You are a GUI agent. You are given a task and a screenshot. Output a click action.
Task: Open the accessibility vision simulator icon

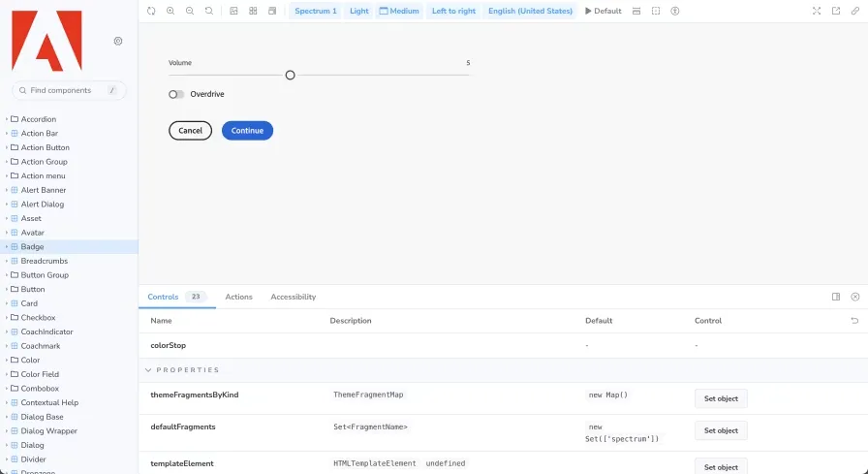(x=675, y=11)
